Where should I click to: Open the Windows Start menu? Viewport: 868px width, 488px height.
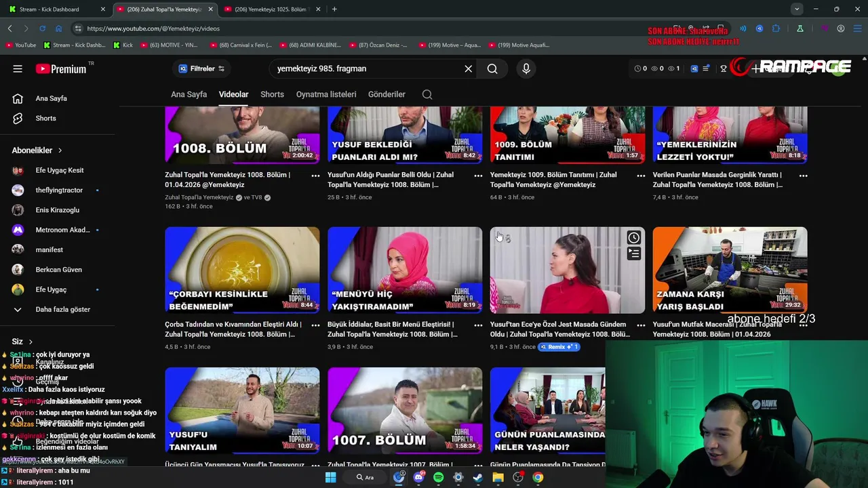[x=330, y=477]
